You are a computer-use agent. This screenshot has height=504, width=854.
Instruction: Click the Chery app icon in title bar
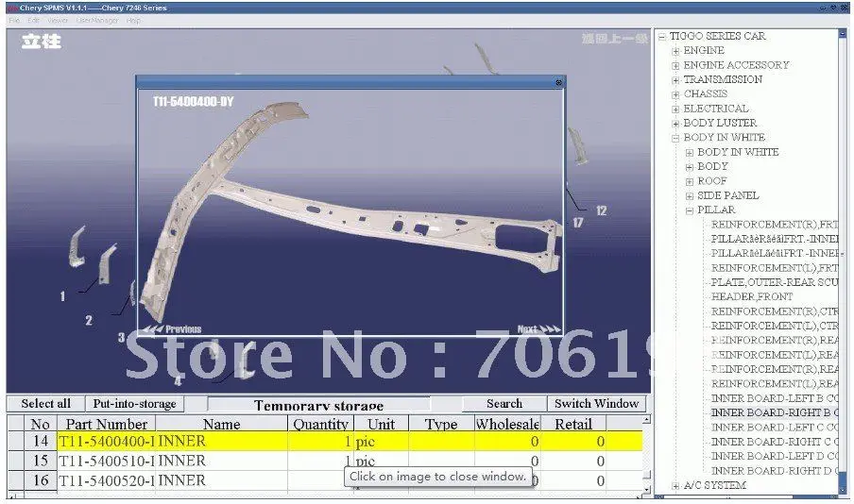click(x=12, y=8)
